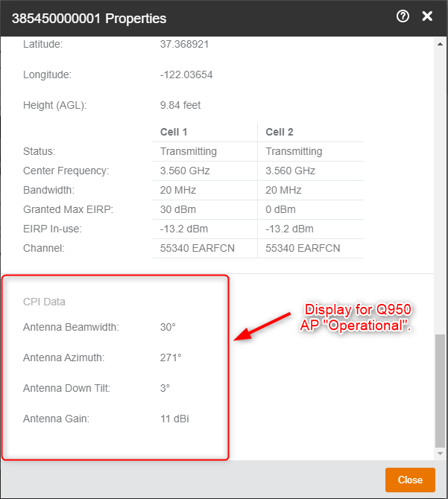Click Cell 2 EIRP In-use -13.2 dBm
This screenshot has height=499, width=448.
(289, 229)
